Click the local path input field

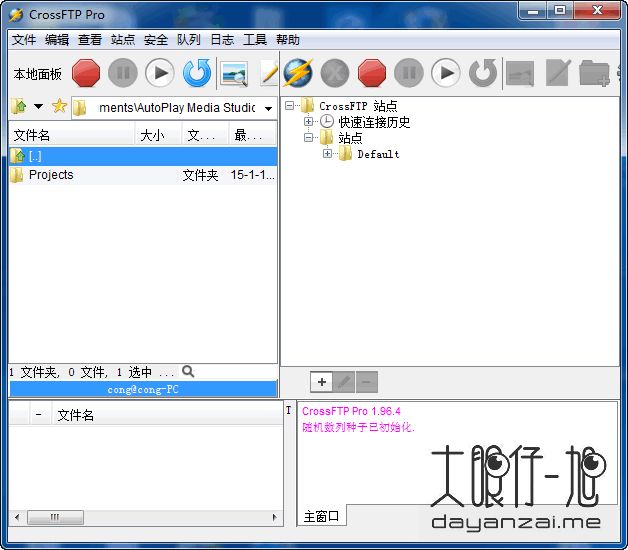(176, 108)
